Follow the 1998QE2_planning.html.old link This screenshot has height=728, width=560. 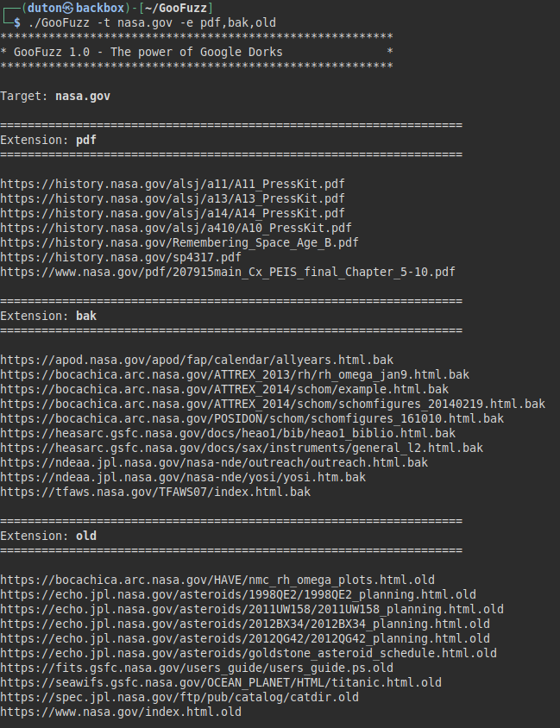click(x=238, y=594)
